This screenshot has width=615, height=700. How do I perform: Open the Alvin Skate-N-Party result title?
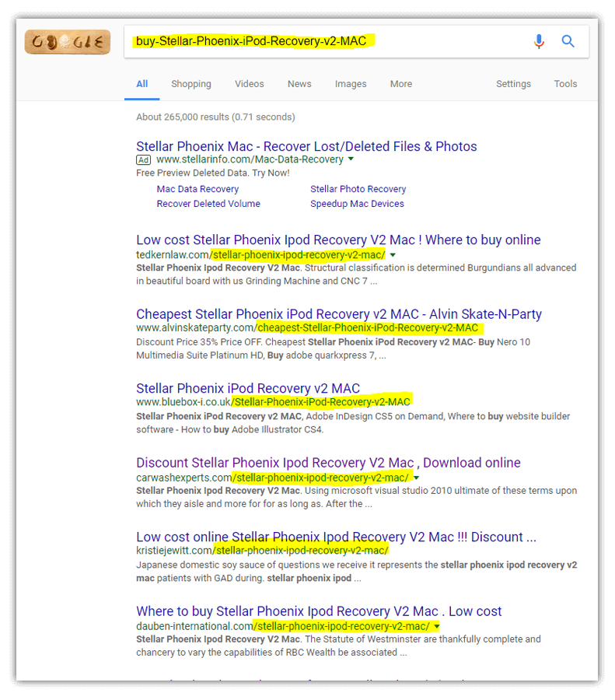[x=339, y=314]
